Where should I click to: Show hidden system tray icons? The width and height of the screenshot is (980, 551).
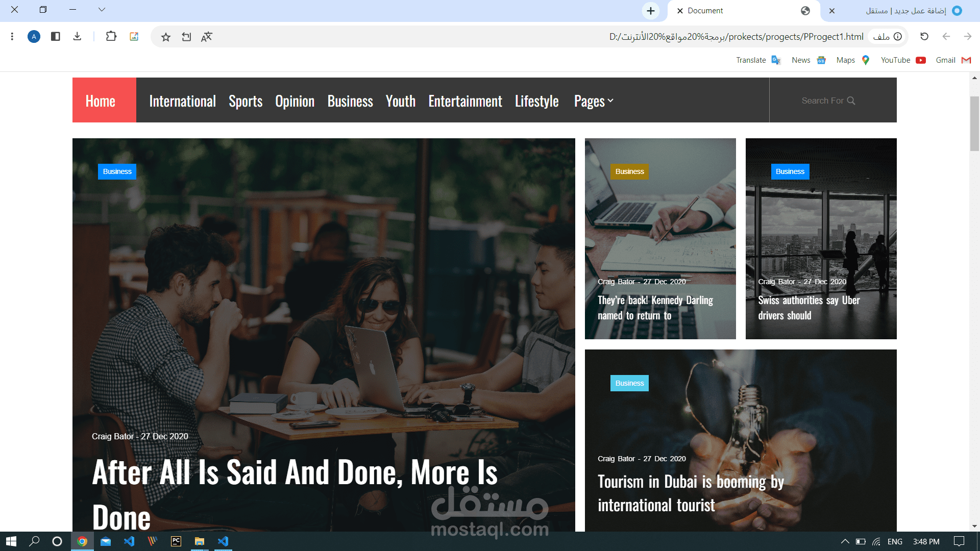click(845, 541)
